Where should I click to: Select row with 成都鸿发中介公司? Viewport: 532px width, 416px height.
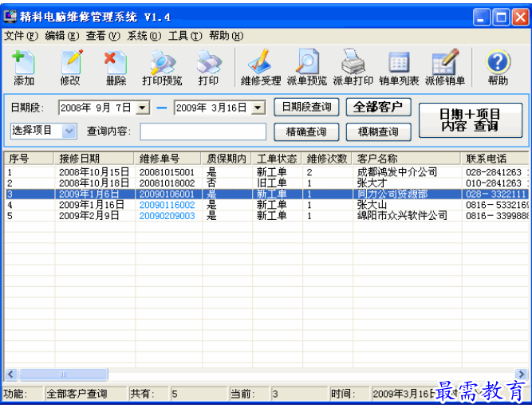coord(266,172)
